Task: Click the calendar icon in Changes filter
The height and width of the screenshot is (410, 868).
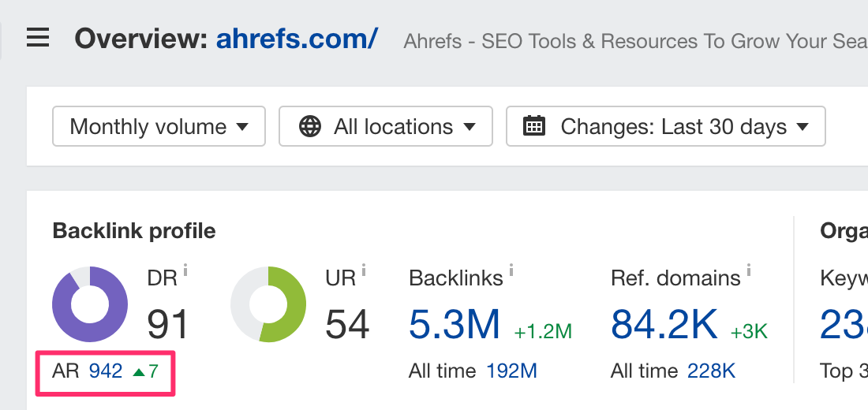Action: pos(534,126)
